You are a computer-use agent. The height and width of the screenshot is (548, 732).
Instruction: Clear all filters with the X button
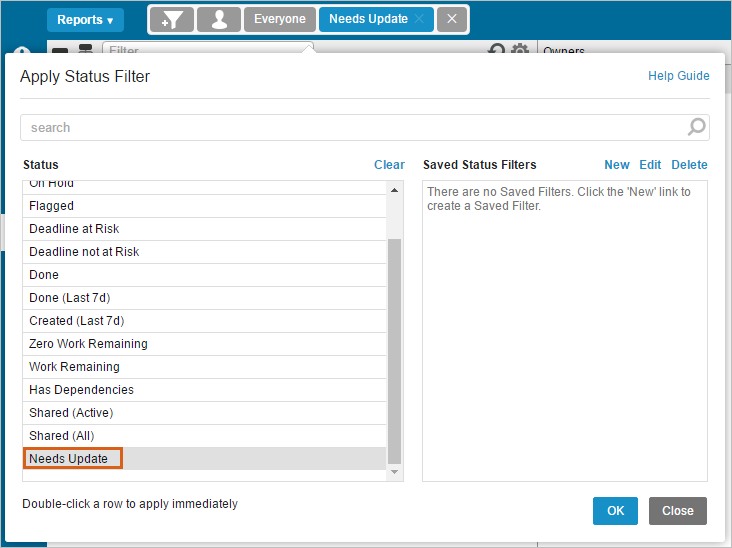pyautogui.click(x=452, y=20)
